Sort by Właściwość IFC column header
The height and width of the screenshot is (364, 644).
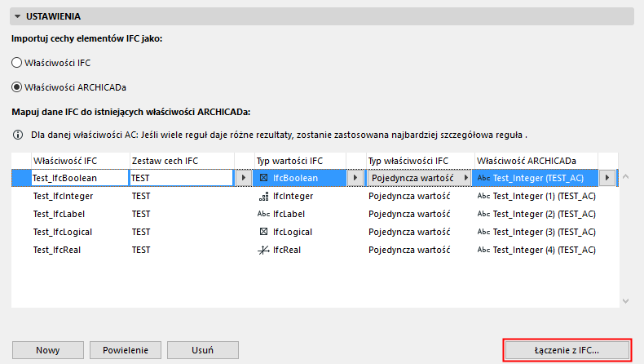click(81, 161)
